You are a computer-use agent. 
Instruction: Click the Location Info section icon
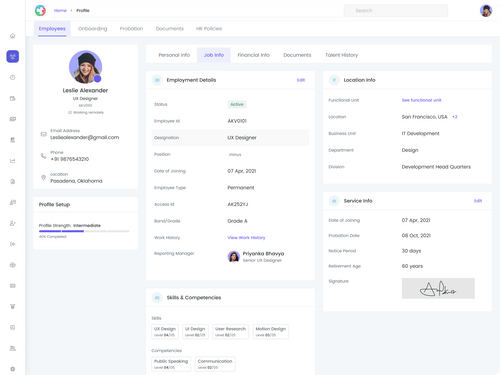(334, 80)
